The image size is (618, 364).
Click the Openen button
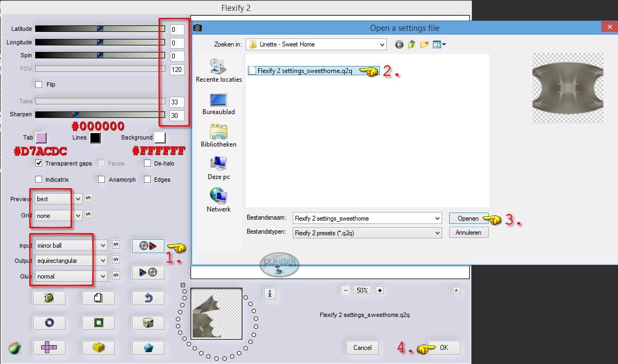[x=468, y=219]
